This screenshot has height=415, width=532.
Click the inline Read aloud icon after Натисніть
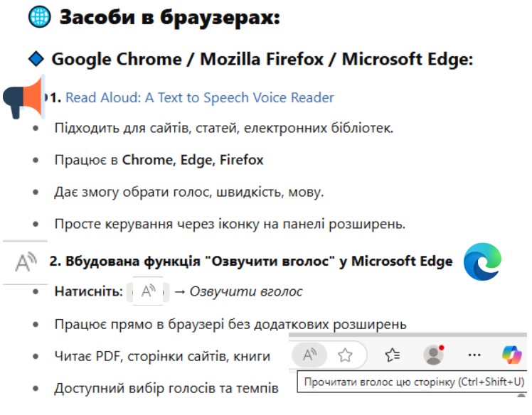148,291
